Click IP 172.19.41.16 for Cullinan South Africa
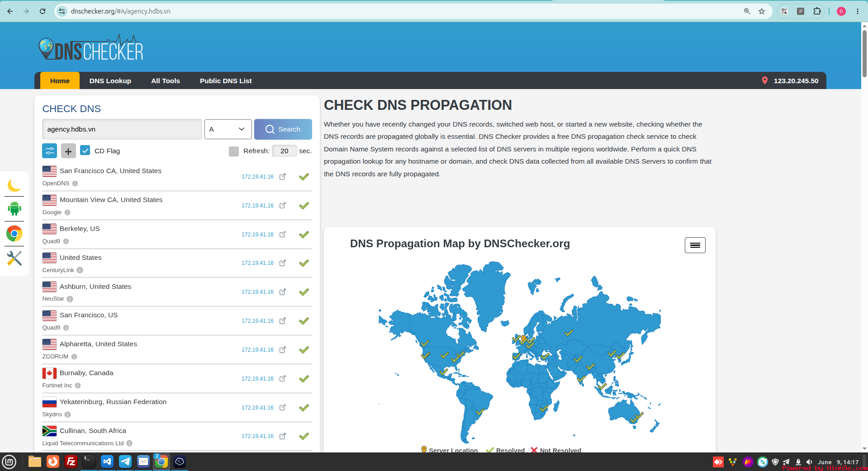This screenshot has width=868, height=471. tap(257, 436)
